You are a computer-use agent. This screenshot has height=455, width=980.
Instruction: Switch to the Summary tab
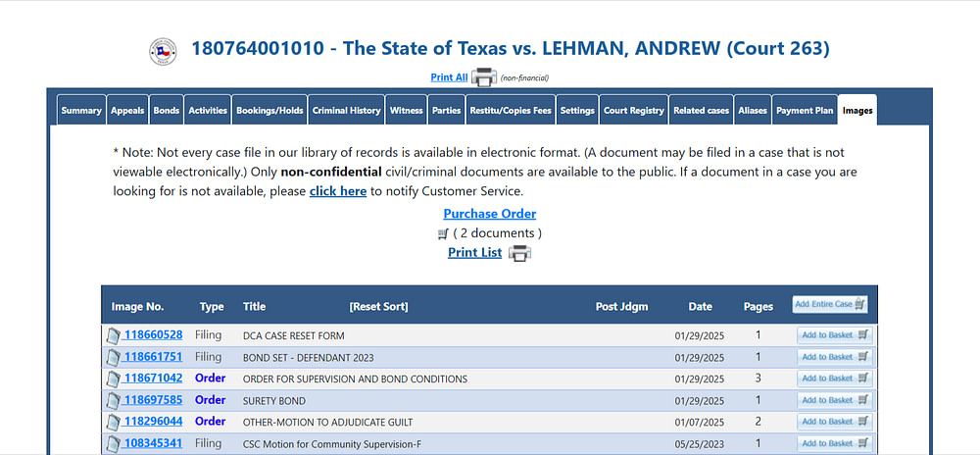(x=81, y=110)
